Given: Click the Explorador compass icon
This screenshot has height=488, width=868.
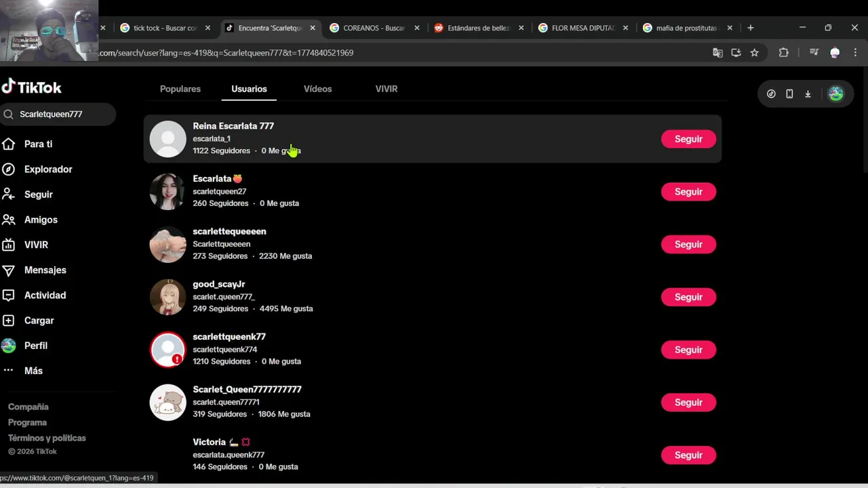Looking at the screenshot, I should [x=8, y=169].
